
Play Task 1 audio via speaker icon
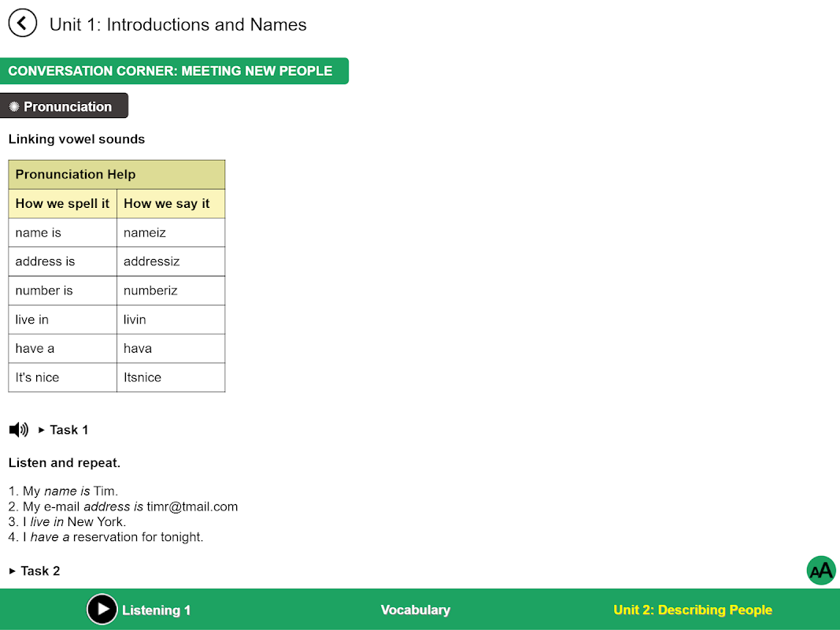click(x=19, y=430)
